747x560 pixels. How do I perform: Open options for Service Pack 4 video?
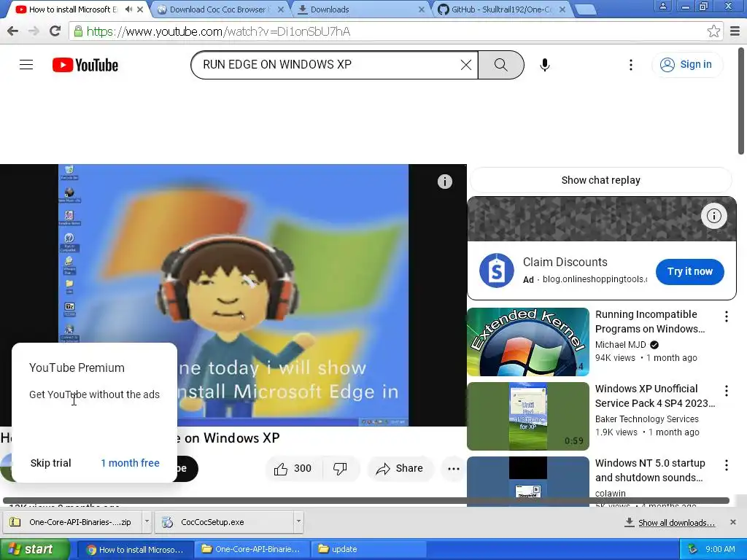click(726, 391)
